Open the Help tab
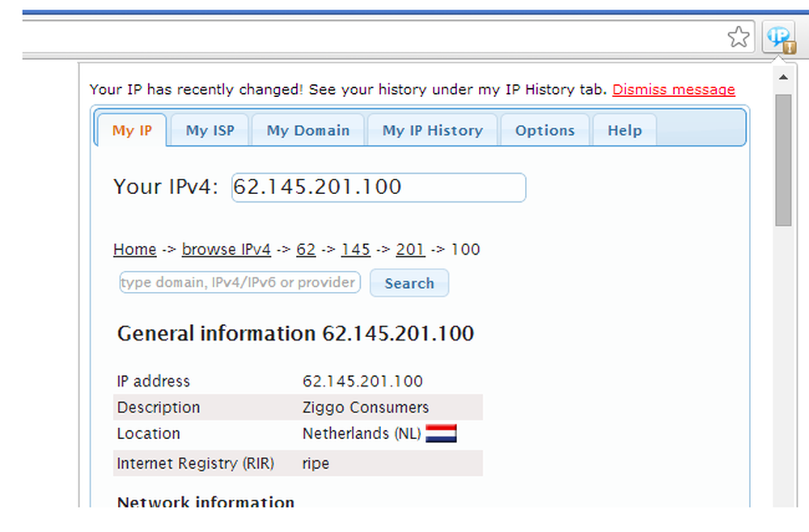Viewport: 809px width, 532px height. [624, 129]
